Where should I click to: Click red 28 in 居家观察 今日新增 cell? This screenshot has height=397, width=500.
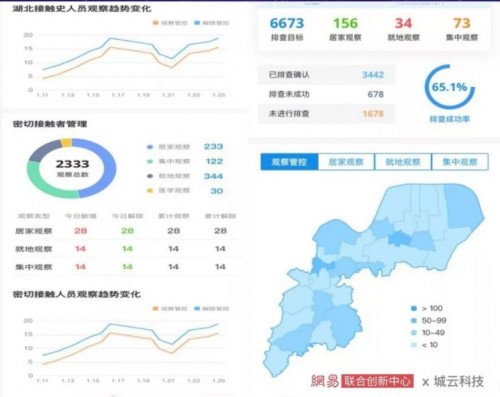pos(81,231)
